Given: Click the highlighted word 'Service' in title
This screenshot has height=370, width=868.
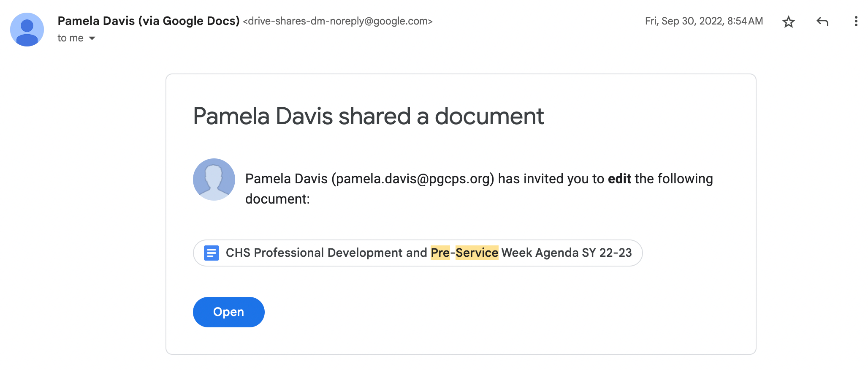Looking at the screenshot, I should 477,253.
